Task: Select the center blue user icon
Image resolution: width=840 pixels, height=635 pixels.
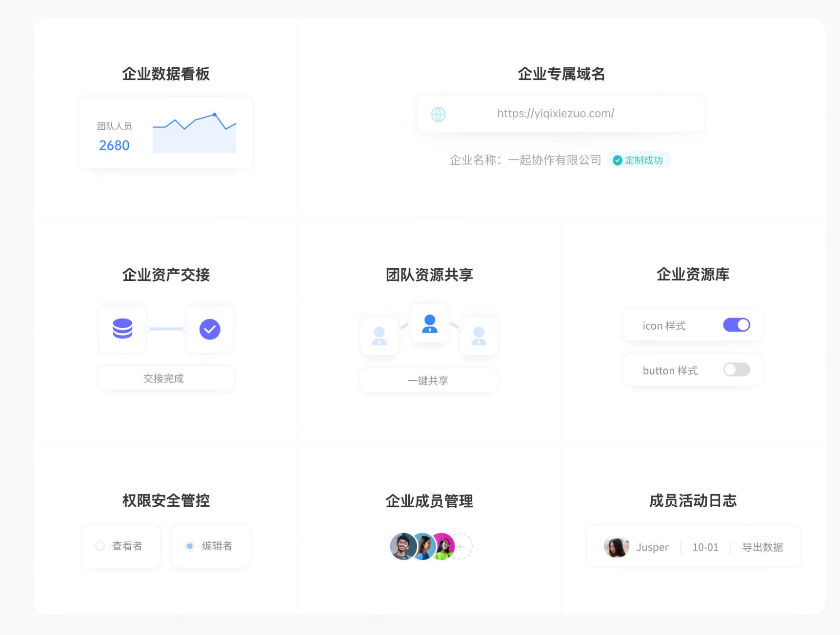Action: 430,324
